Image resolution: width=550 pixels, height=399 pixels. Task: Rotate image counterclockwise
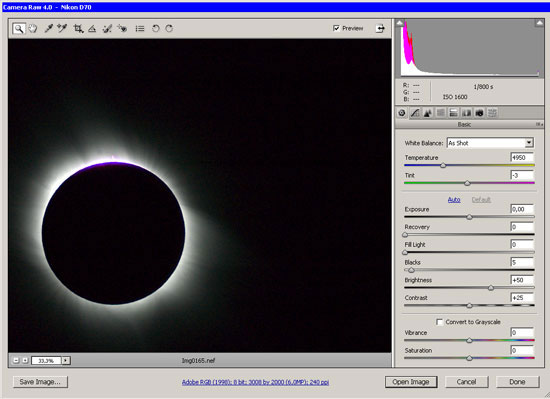(155, 28)
